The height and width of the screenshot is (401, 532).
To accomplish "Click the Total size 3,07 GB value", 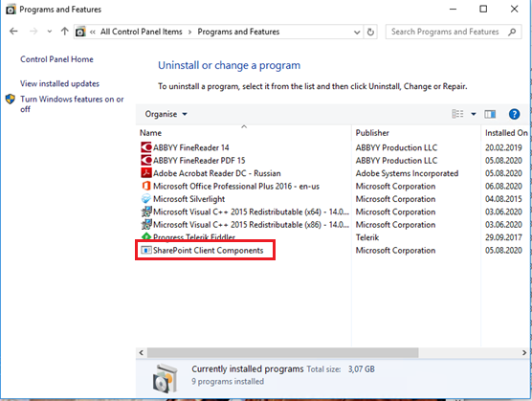I will tap(362, 369).
